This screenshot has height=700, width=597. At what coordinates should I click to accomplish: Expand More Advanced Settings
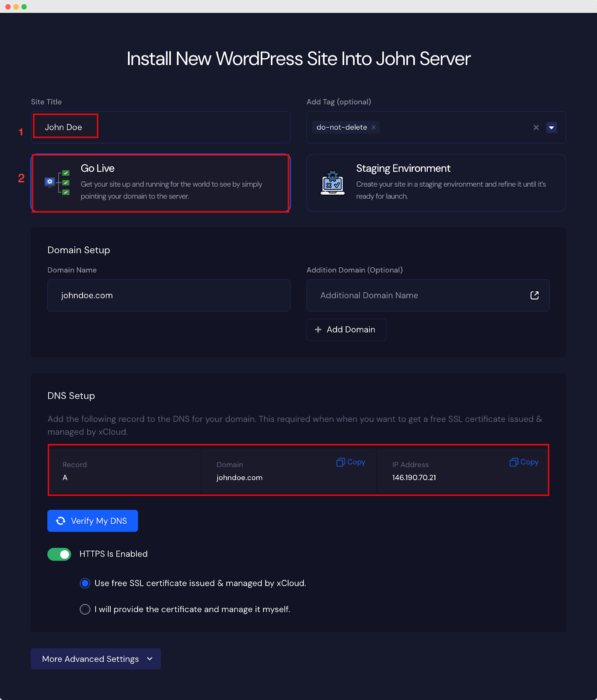pyautogui.click(x=91, y=659)
